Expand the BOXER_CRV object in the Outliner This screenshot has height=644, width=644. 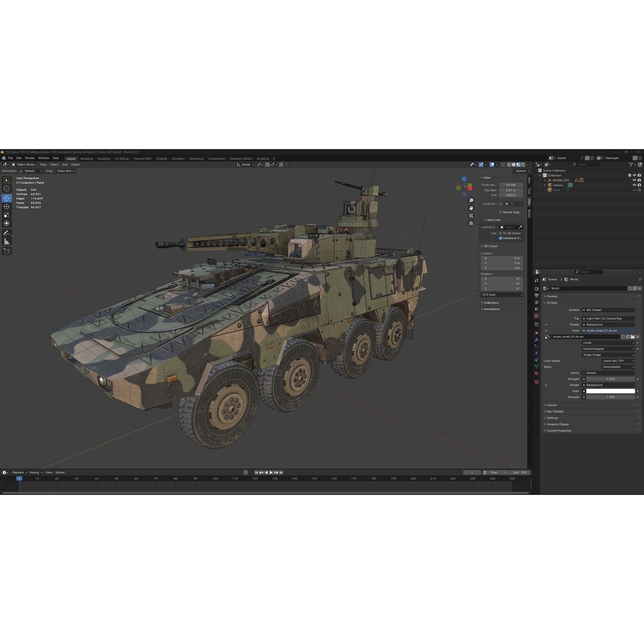point(544,180)
